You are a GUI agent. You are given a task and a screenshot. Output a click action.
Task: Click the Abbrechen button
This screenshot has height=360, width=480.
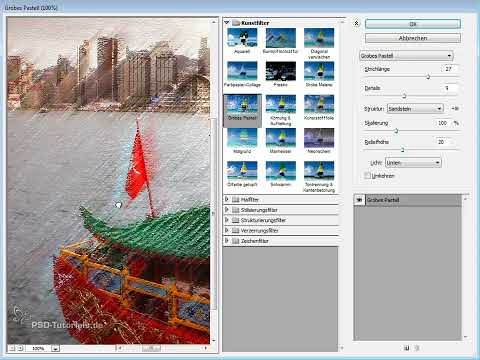coord(413,38)
